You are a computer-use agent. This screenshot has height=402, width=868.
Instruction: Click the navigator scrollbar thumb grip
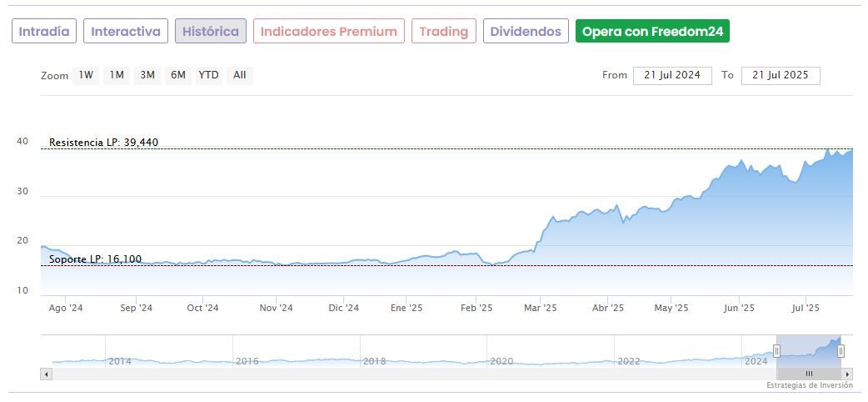tap(808, 374)
